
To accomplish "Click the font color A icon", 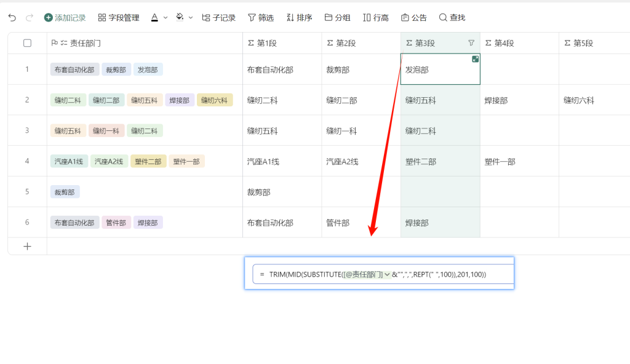I will tap(154, 18).
